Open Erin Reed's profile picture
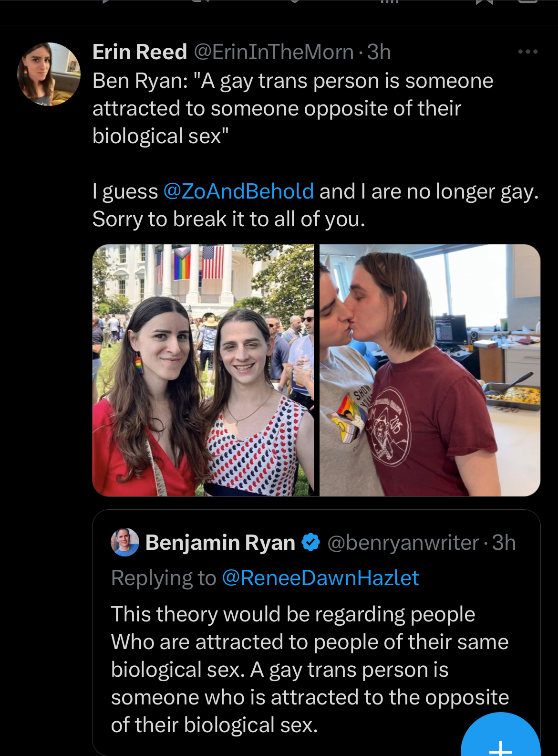 (49, 74)
